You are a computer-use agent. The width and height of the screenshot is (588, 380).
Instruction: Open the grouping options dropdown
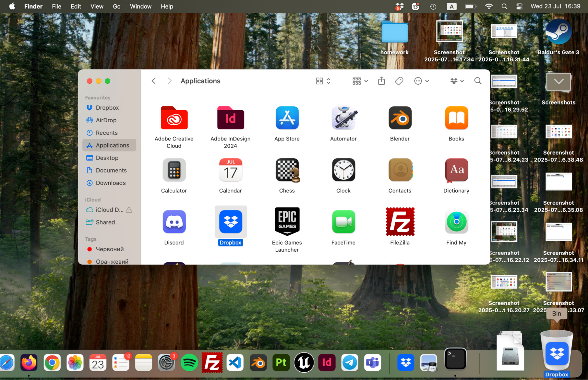pos(359,81)
